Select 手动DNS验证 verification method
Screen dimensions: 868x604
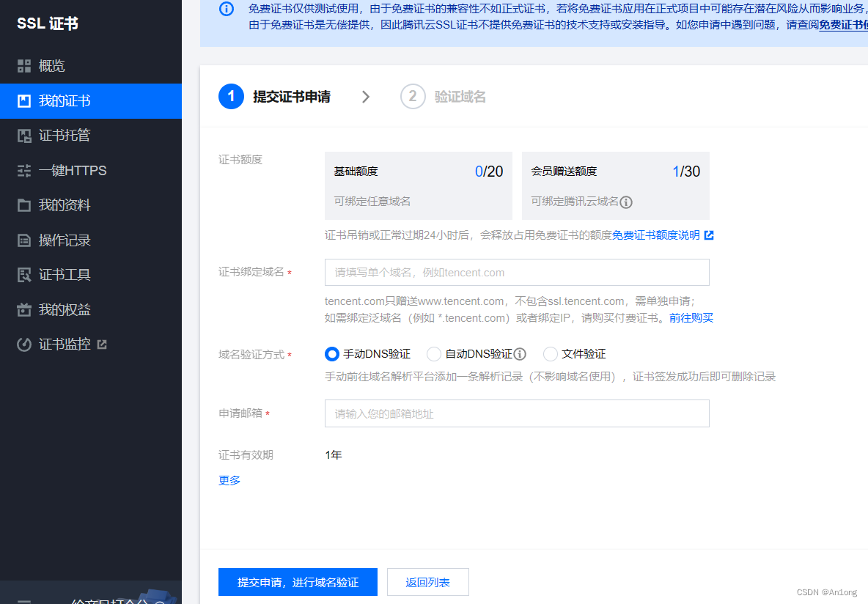coord(332,353)
